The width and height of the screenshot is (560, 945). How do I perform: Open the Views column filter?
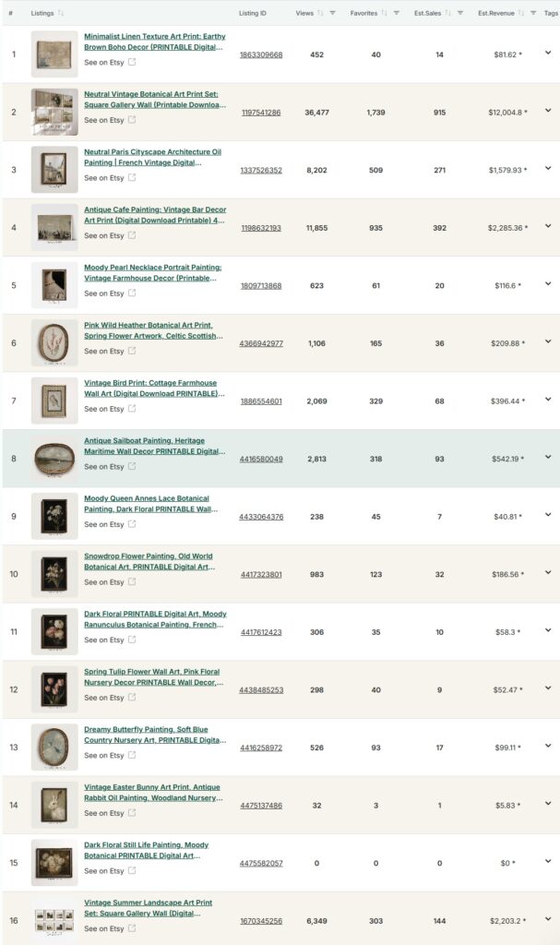tap(332, 14)
